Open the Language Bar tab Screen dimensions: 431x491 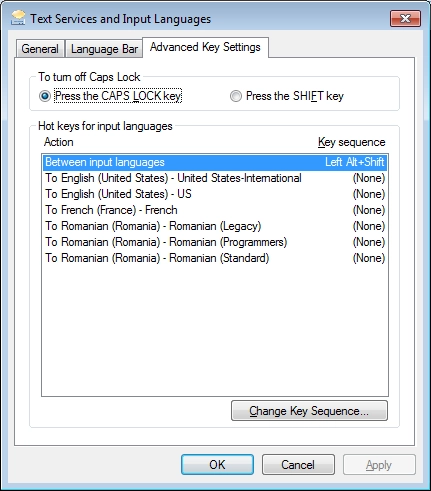coord(104,49)
